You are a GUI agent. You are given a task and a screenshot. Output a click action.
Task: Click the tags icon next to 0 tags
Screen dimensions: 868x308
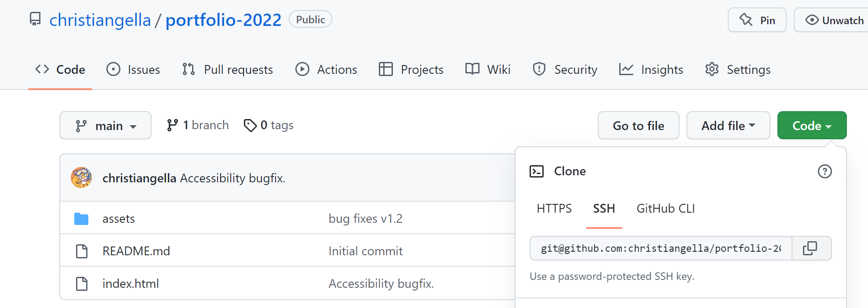pyautogui.click(x=250, y=126)
